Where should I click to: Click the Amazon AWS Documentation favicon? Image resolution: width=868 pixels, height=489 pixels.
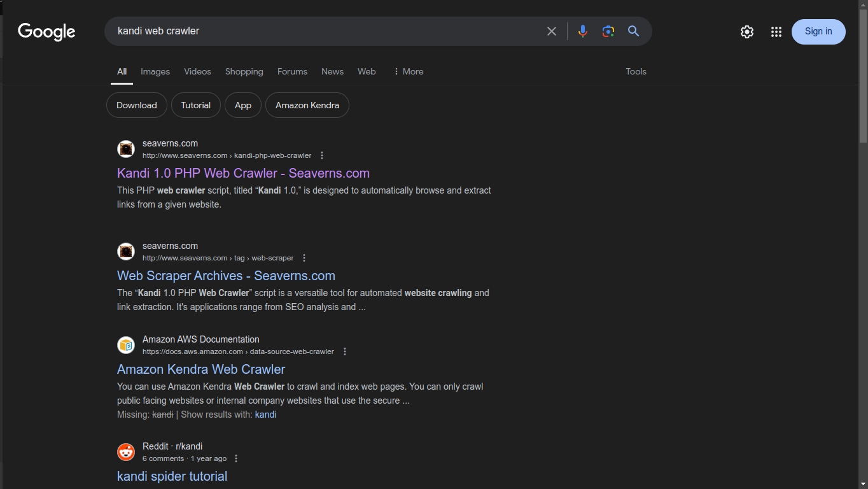(x=126, y=345)
